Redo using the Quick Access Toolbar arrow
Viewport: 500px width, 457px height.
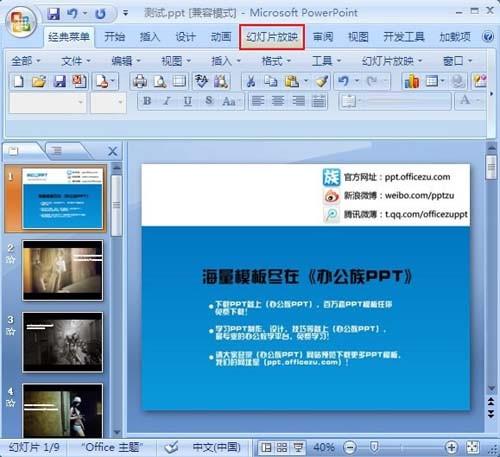[x=100, y=13]
